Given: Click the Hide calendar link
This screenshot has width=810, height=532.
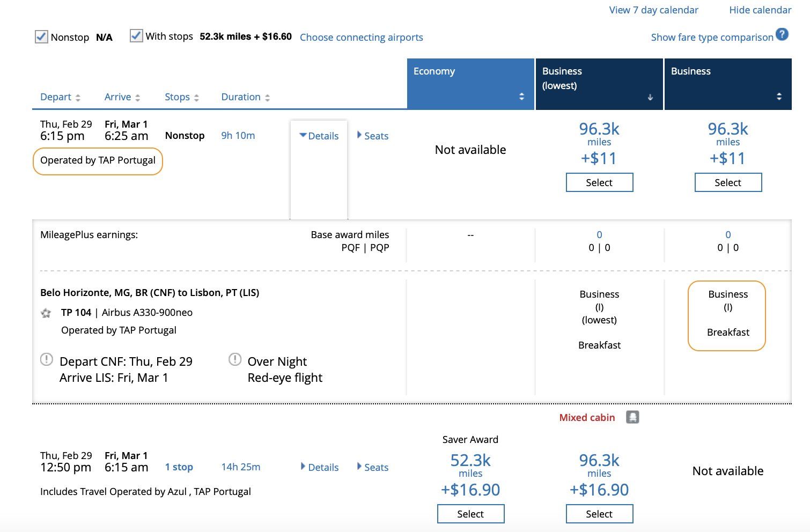Looking at the screenshot, I should 760,10.
